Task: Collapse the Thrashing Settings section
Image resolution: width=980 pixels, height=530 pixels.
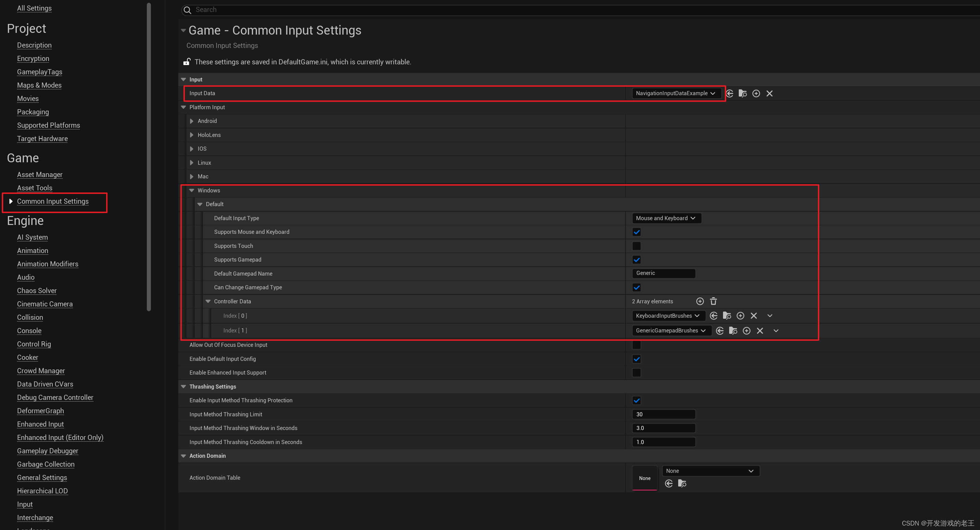Action: (x=183, y=387)
